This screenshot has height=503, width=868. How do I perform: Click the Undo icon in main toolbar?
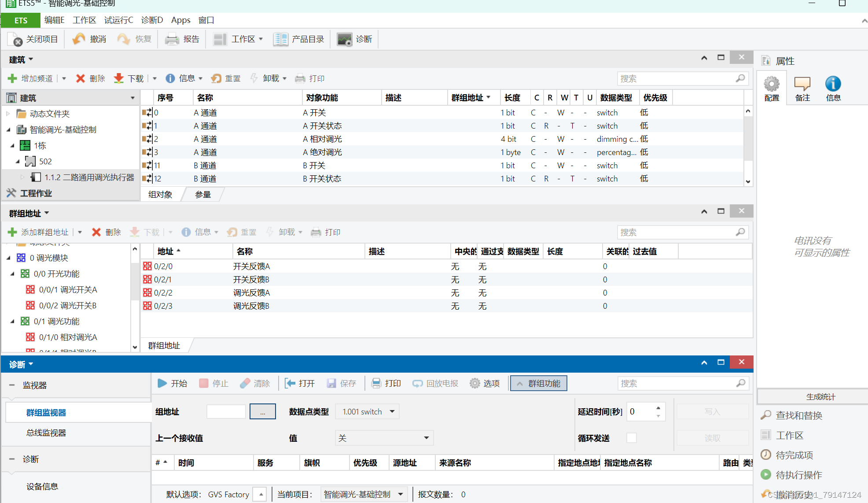[79, 39]
